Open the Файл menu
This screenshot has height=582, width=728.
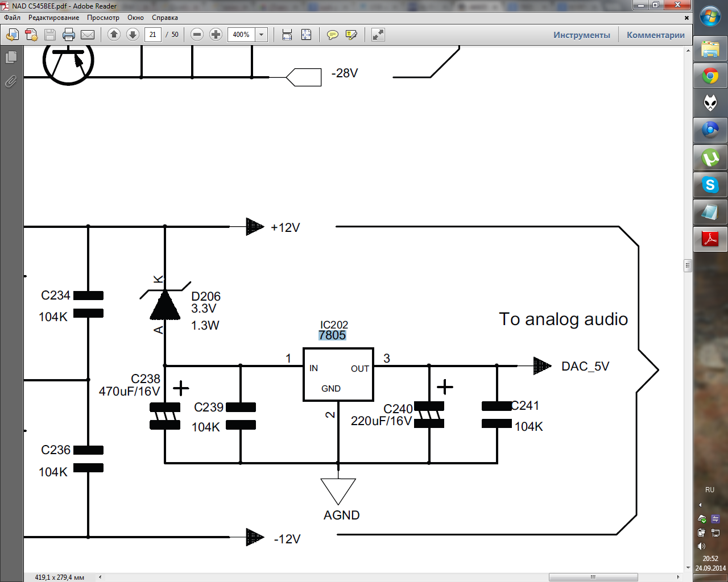coord(12,18)
